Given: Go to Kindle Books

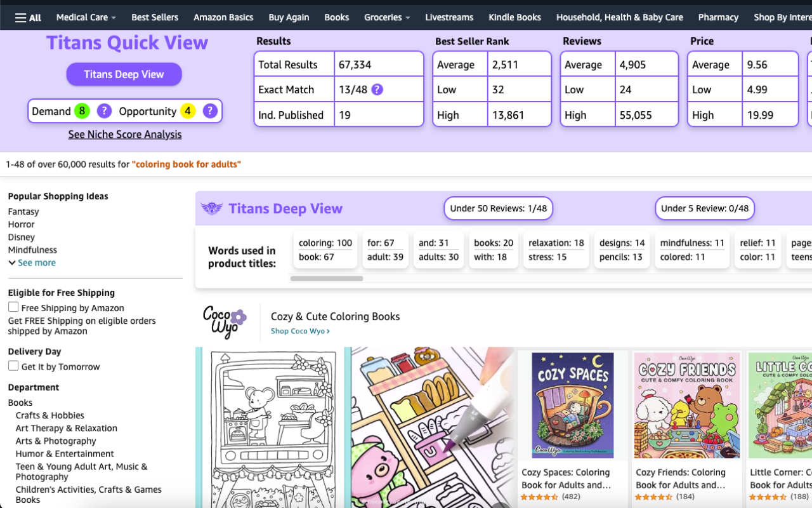Looking at the screenshot, I should [x=514, y=17].
